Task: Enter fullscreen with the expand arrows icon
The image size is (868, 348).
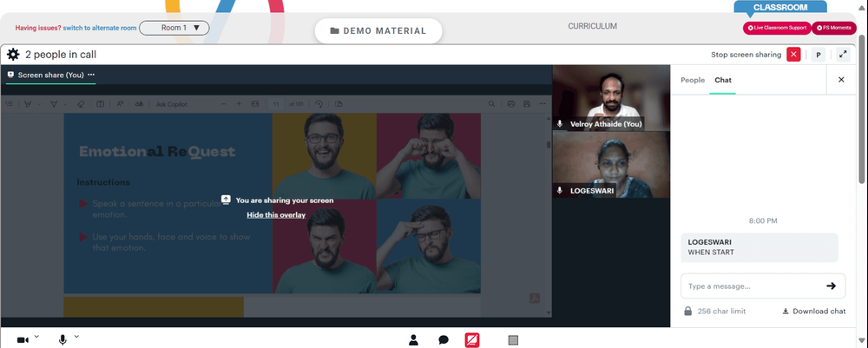Action: click(x=843, y=54)
